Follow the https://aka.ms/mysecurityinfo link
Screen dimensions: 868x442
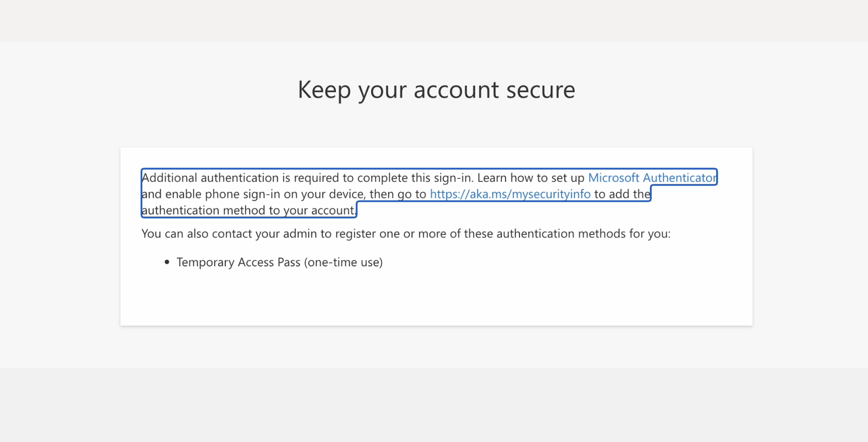pos(510,194)
